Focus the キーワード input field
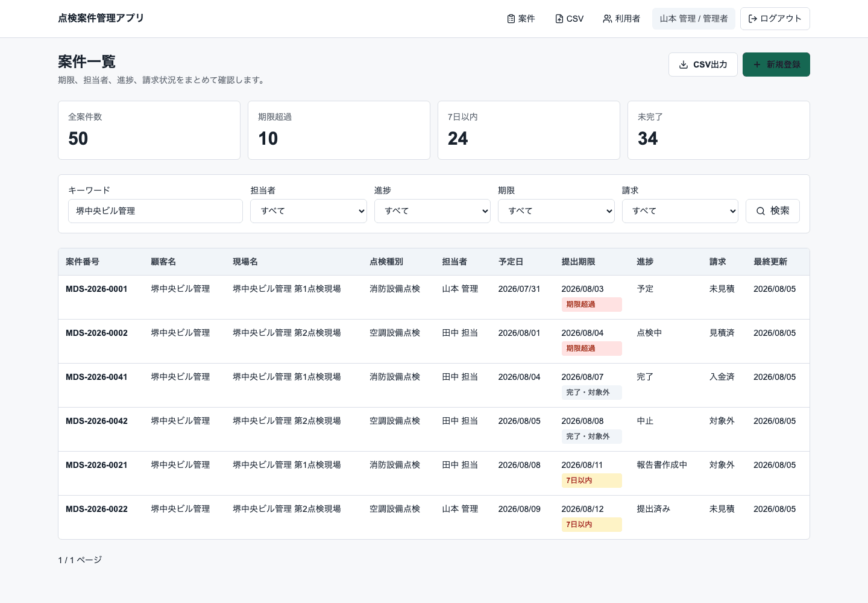The height and width of the screenshot is (603, 868). [x=156, y=211]
